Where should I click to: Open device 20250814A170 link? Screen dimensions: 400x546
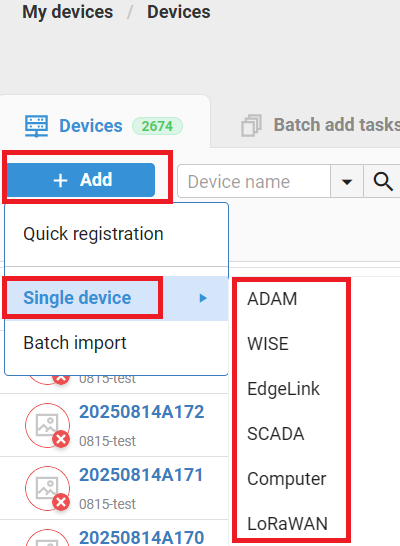[x=141, y=537]
